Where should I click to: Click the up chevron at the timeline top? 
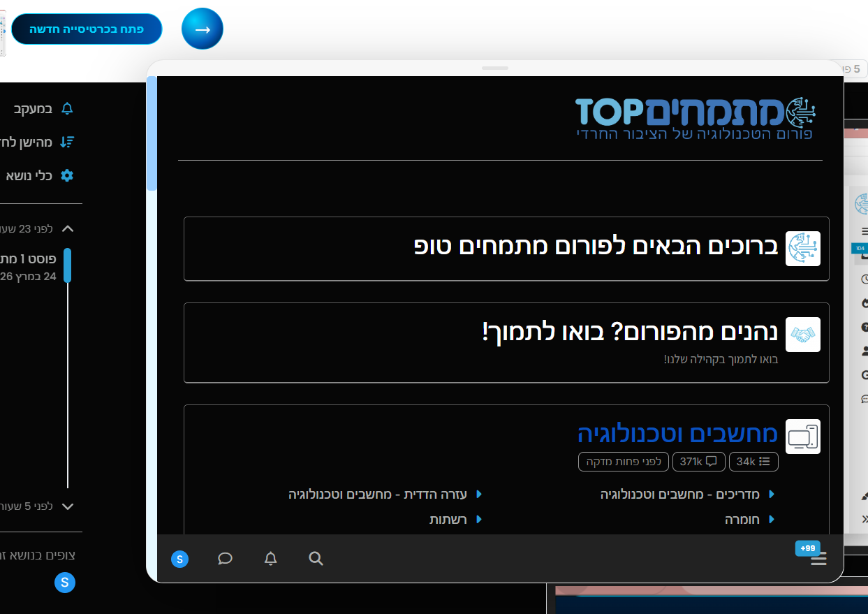click(68, 229)
